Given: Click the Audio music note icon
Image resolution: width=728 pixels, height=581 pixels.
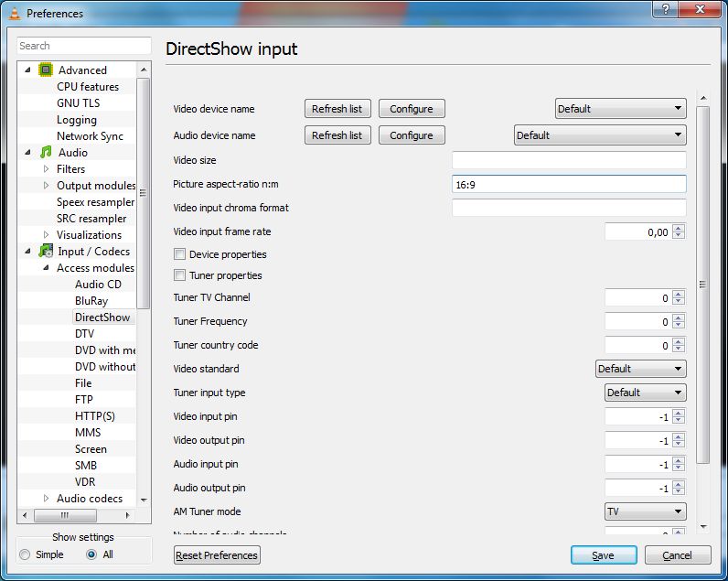Looking at the screenshot, I should [x=46, y=152].
